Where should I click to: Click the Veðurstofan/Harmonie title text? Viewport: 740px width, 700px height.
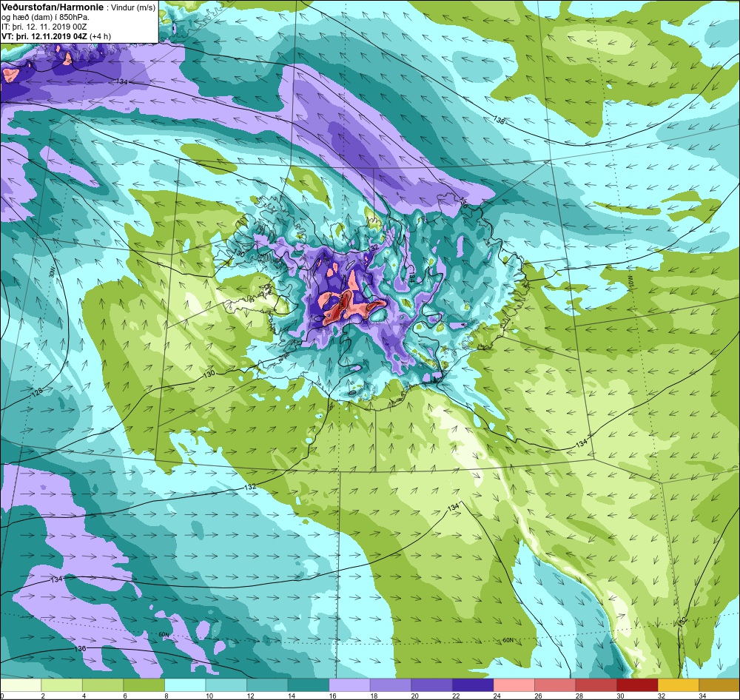[52, 7]
